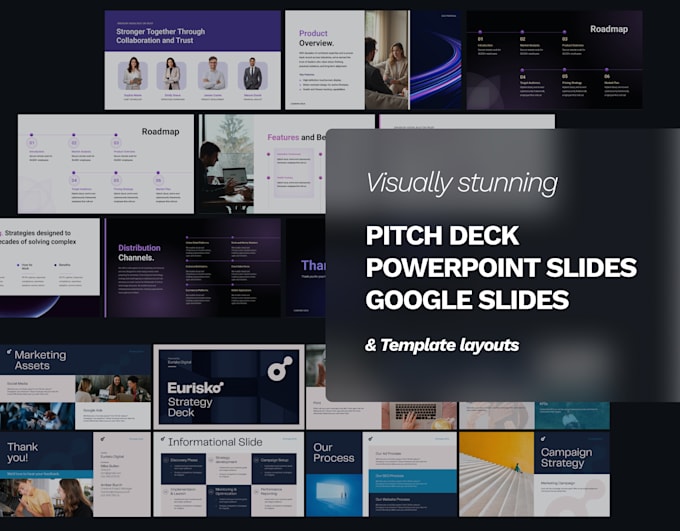Select the fourth team member photo, man in dark suit
Viewport: 680px width, 531px height.
click(x=252, y=75)
